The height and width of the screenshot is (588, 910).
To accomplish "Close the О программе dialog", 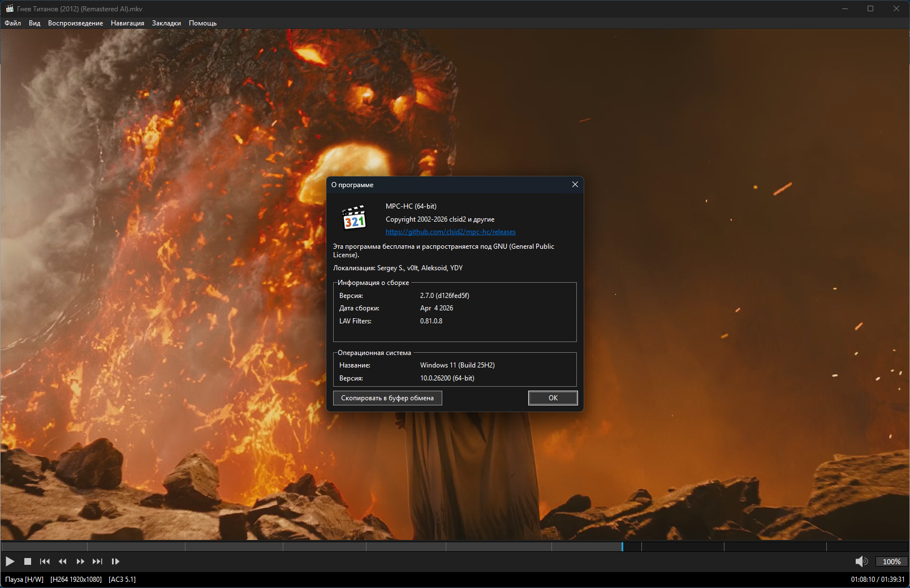I will point(575,185).
